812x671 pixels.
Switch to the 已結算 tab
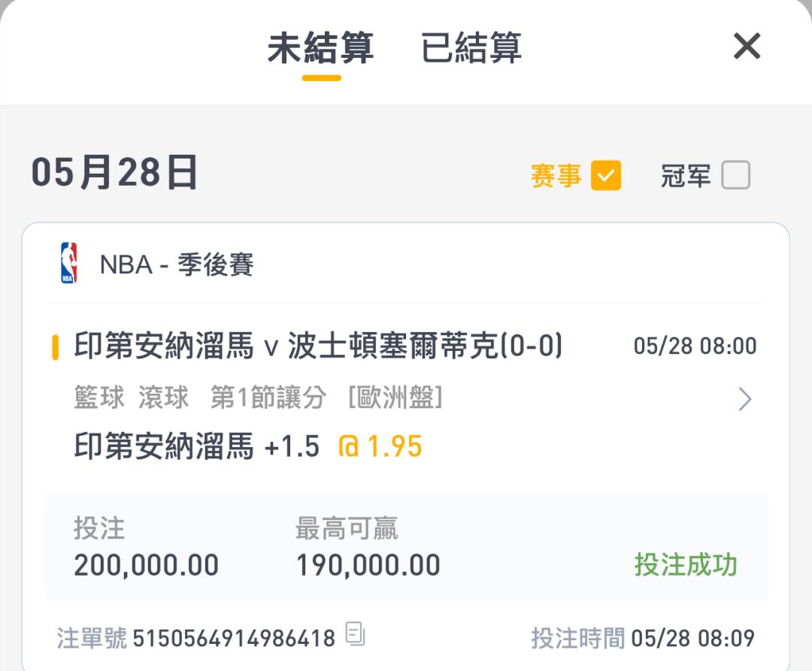point(471,47)
